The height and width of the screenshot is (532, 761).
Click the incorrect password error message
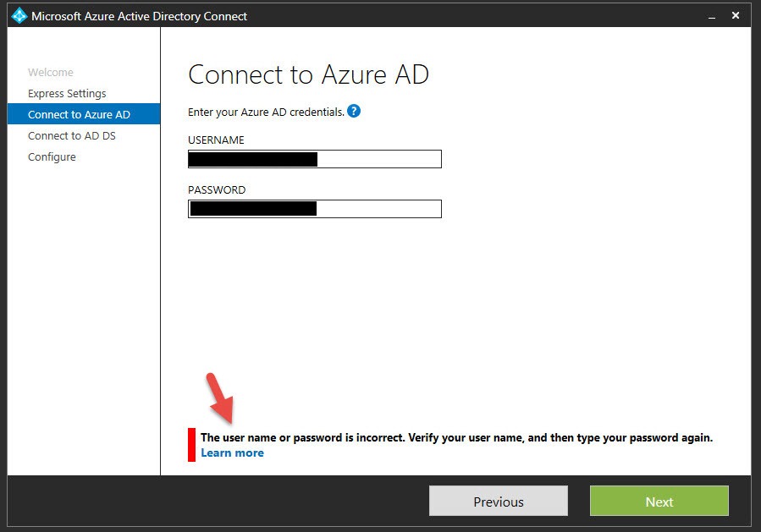click(456, 438)
